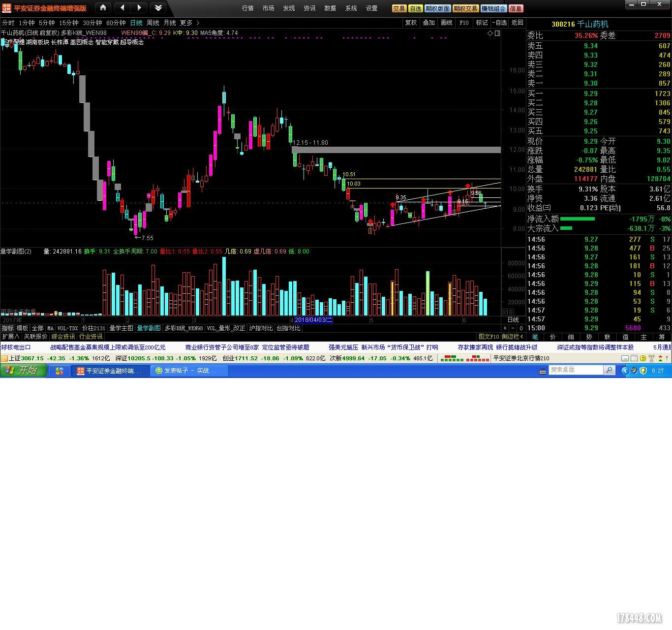Open the 画线 drawing tools
Screen dimensions: 672x630
(446, 23)
